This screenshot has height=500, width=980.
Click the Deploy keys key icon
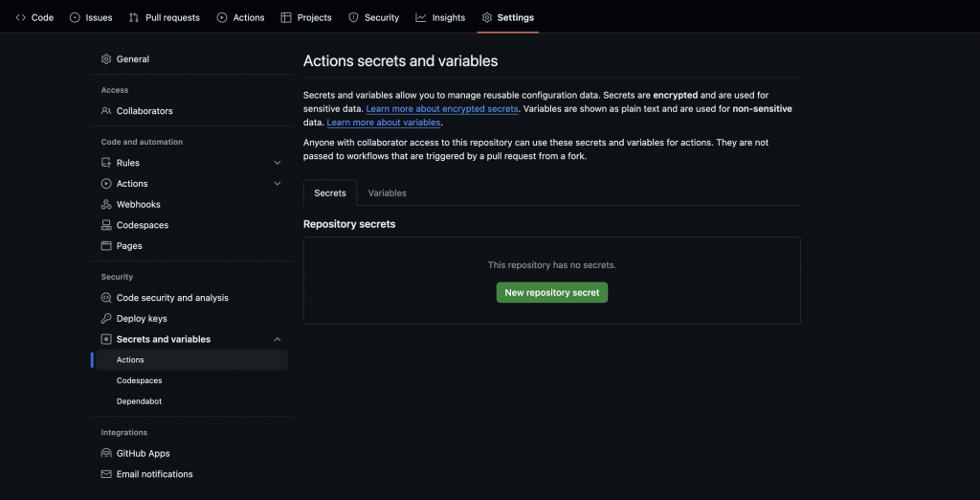(x=106, y=319)
